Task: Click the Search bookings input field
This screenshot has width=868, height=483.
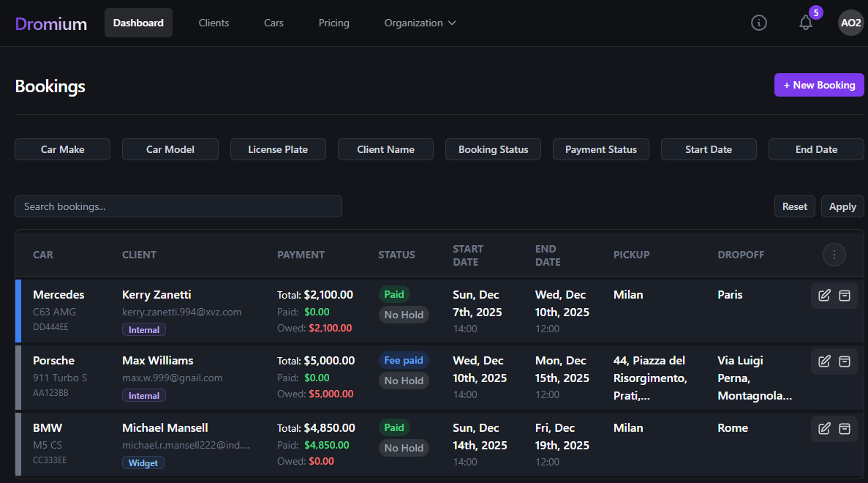Action: 178,206
